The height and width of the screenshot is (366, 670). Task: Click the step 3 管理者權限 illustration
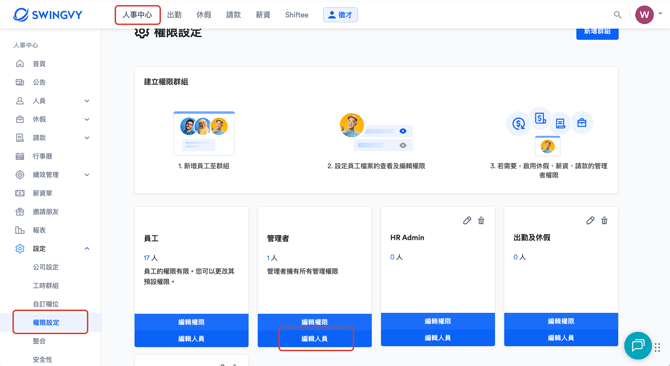pos(549,132)
